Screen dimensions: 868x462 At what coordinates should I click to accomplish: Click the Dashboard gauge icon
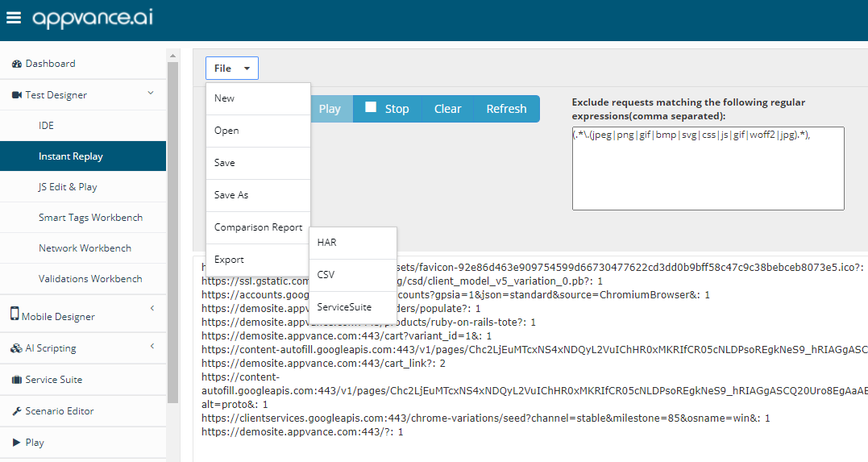pyautogui.click(x=17, y=64)
